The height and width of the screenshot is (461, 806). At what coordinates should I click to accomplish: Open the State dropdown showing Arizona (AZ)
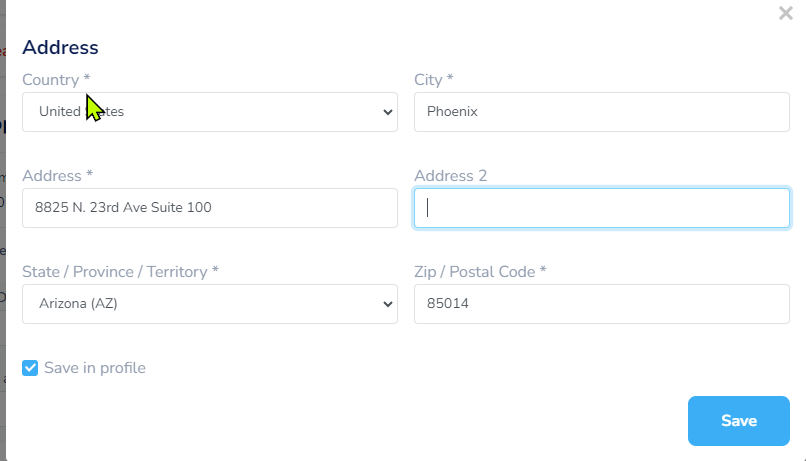pos(209,304)
